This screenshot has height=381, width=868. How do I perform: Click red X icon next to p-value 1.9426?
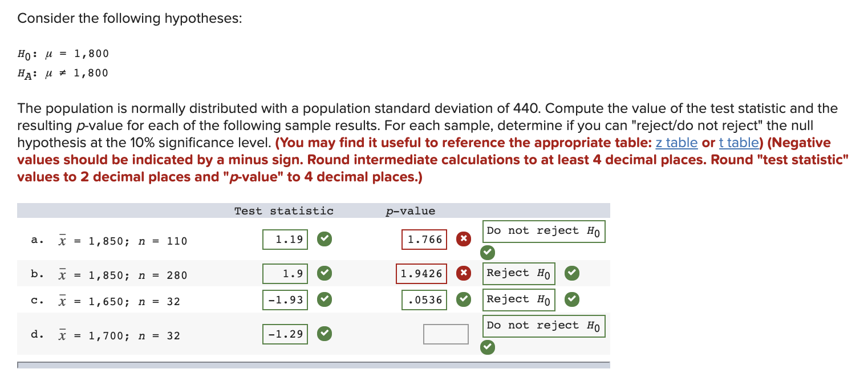tap(463, 273)
